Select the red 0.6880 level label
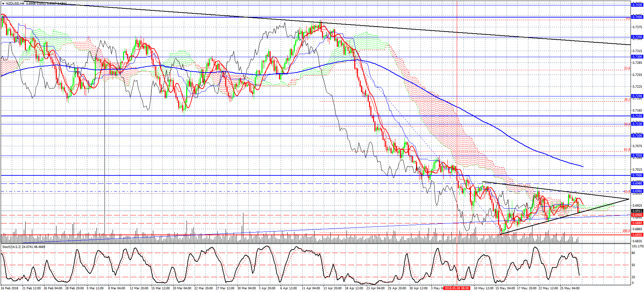 pos(637,223)
